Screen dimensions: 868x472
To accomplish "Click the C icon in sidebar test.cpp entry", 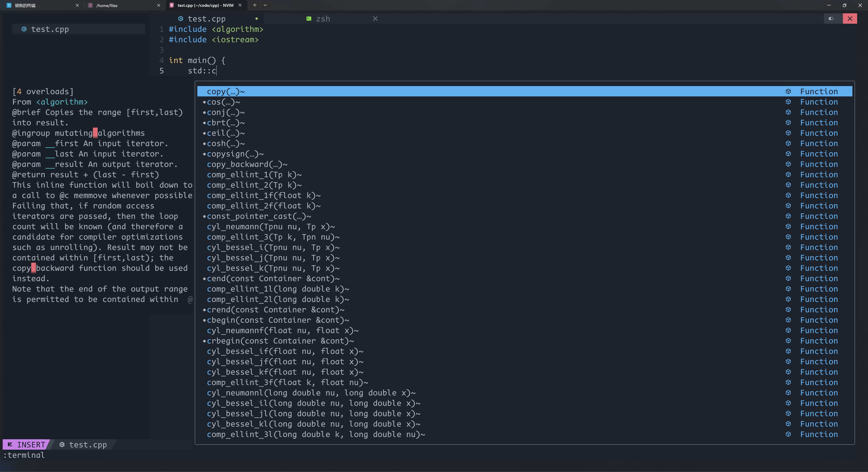I will 24,29.
